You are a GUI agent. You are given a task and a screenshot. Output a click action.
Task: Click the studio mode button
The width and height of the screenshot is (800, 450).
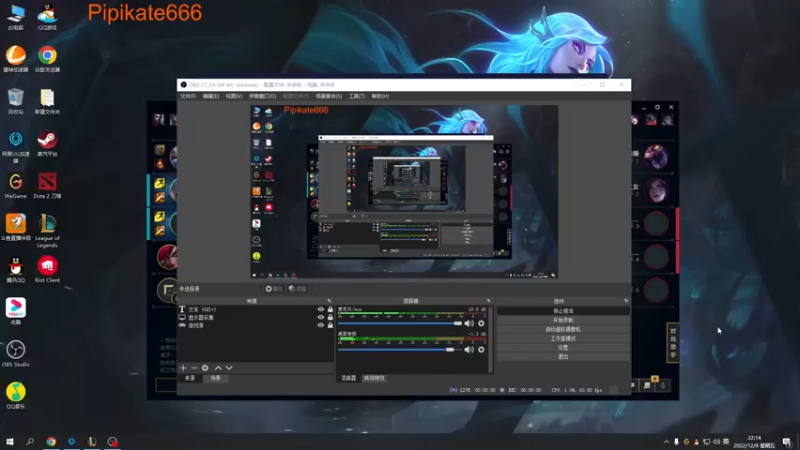563,338
